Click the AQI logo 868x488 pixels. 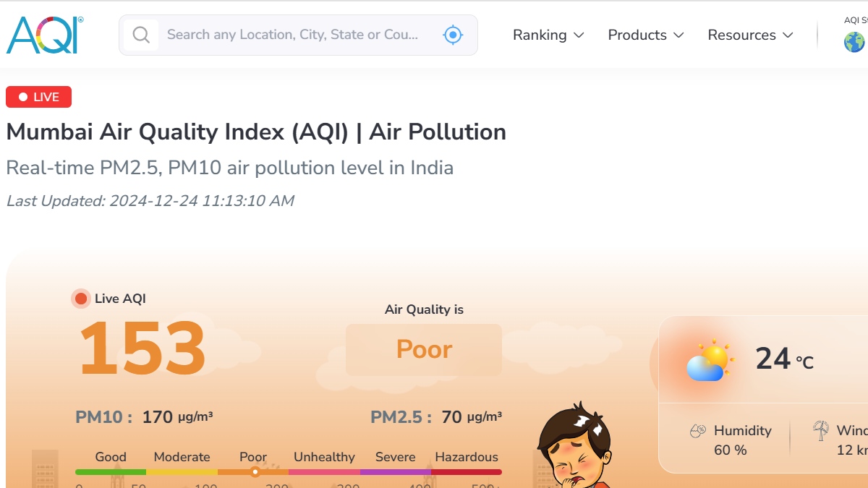(45, 35)
